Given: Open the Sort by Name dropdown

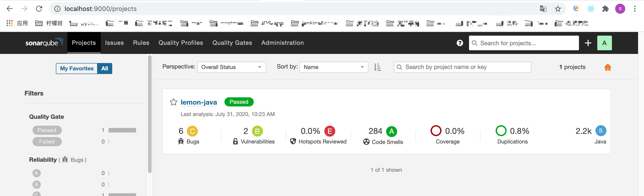Looking at the screenshot, I should click(333, 67).
